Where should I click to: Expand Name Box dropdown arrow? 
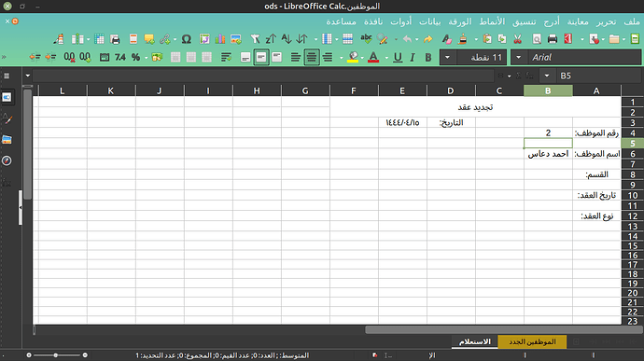tap(547, 76)
